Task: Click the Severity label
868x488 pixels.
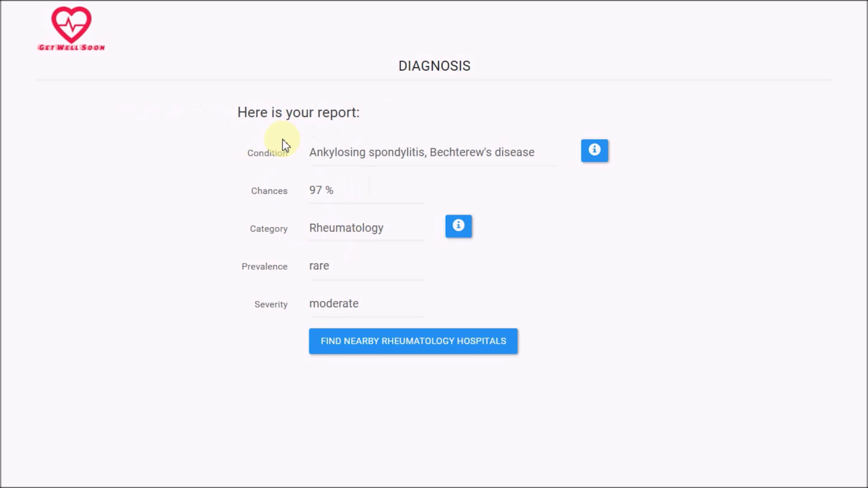Action: point(271,305)
